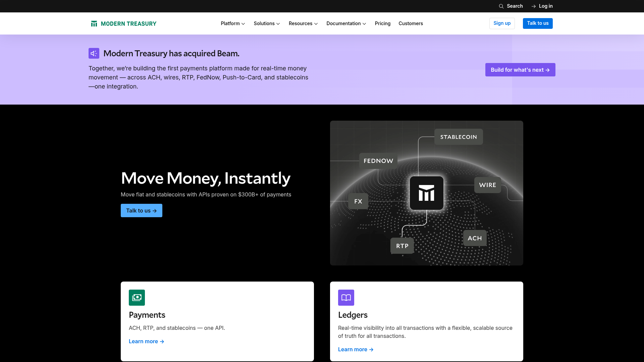Click the Payments card heading

coord(147,315)
